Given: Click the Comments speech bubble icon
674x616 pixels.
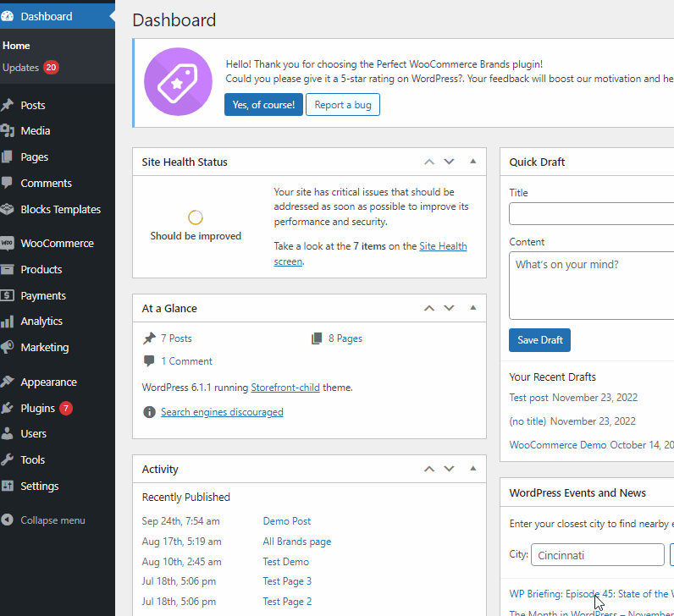Looking at the screenshot, I should point(8,184).
